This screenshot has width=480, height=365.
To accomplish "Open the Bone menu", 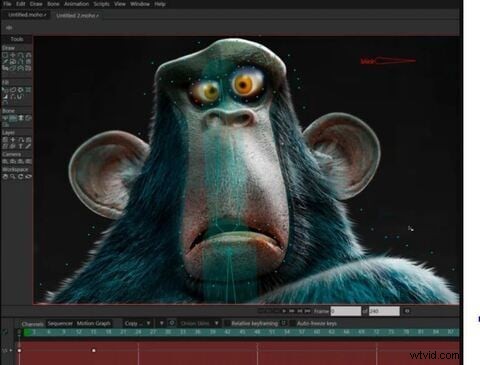I will (53, 4).
